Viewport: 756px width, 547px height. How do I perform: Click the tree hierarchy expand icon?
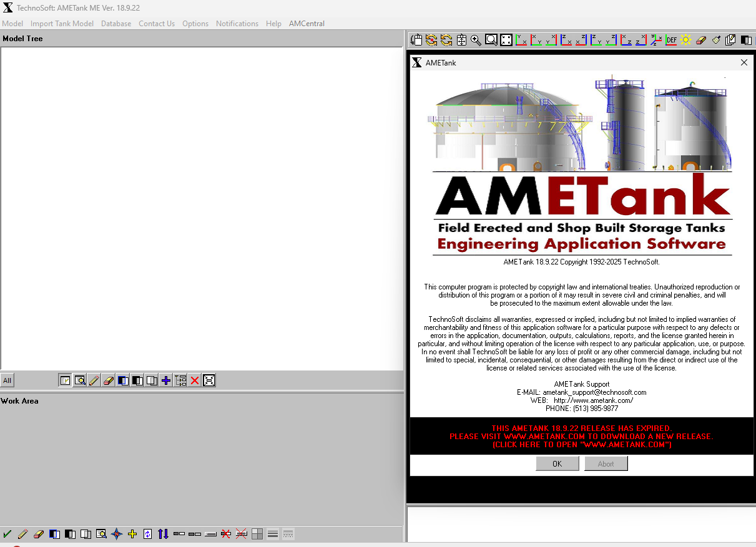coord(180,380)
